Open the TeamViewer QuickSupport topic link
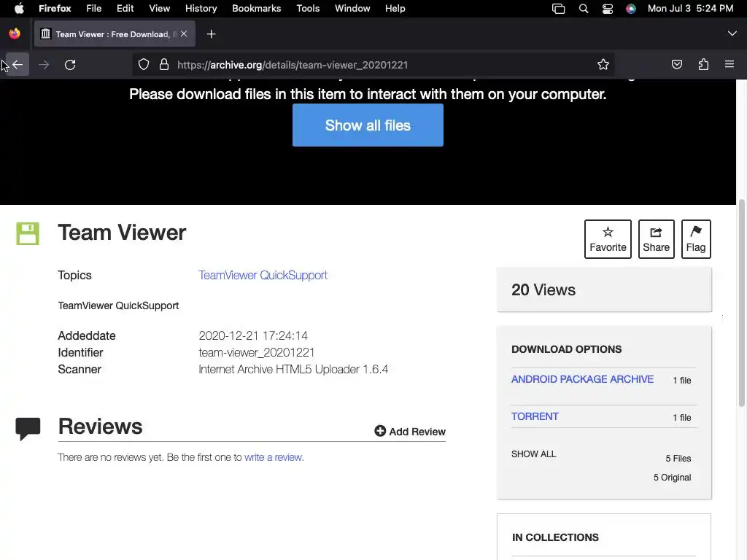 coord(263,275)
